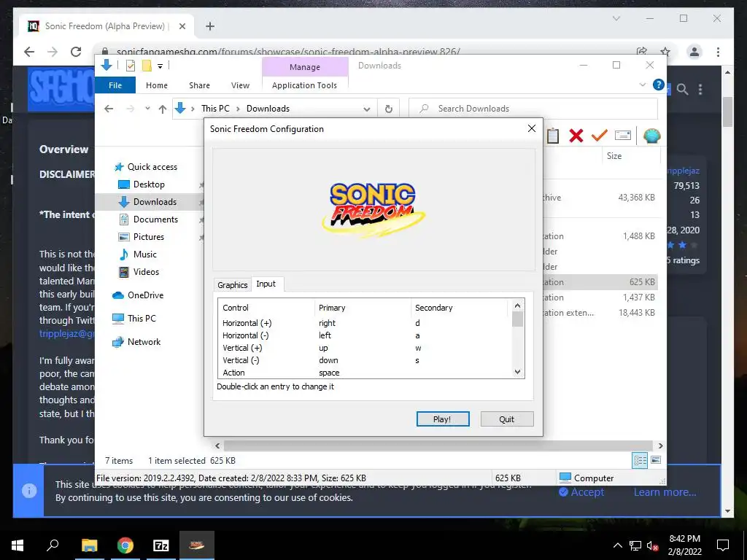Click the clipboard paste icon

point(553,136)
